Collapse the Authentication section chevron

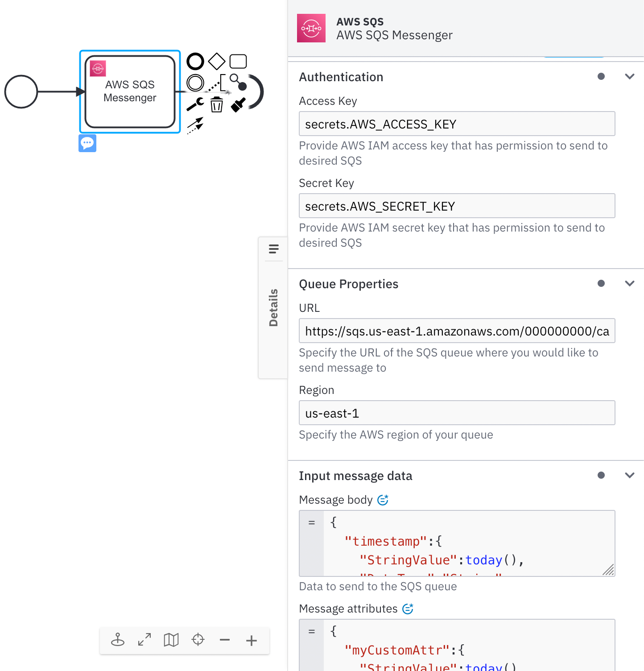pyautogui.click(x=629, y=77)
